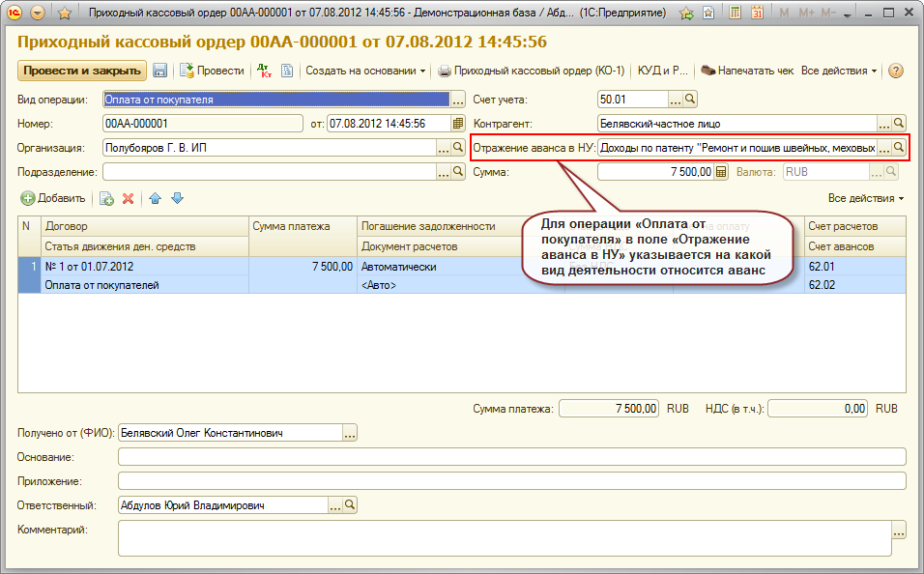Image resolution: width=924 pixels, height=574 pixels.
Task: Select the table row № 1 от 01.07.2012
Action: click(x=145, y=266)
